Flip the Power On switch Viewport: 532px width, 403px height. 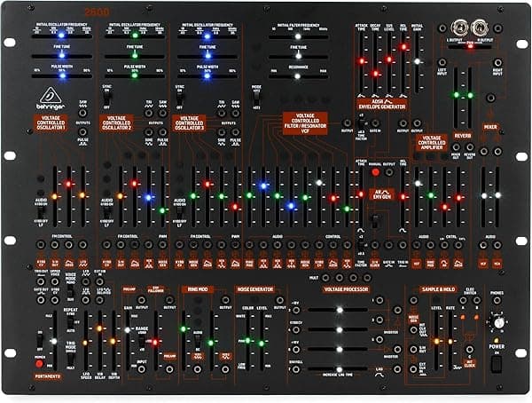click(497, 364)
